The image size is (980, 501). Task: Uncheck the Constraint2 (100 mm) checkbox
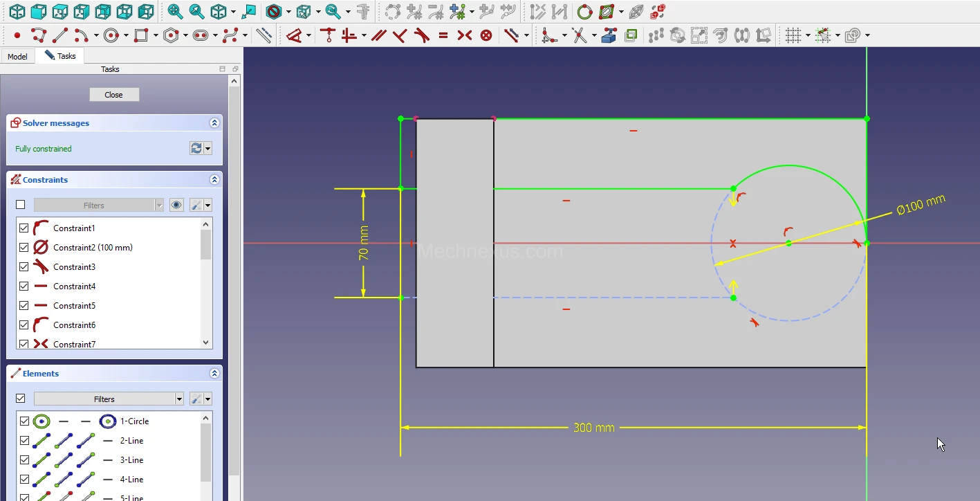click(24, 247)
